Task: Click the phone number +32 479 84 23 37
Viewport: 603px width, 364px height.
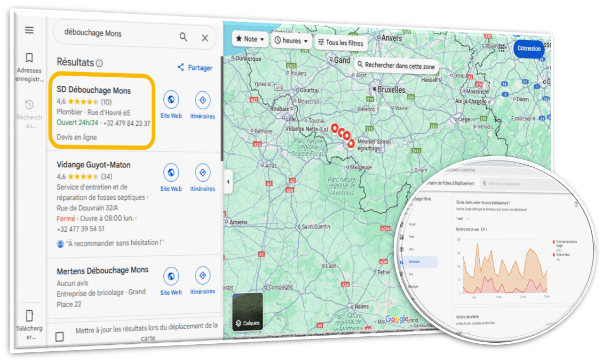Action: point(126,124)
